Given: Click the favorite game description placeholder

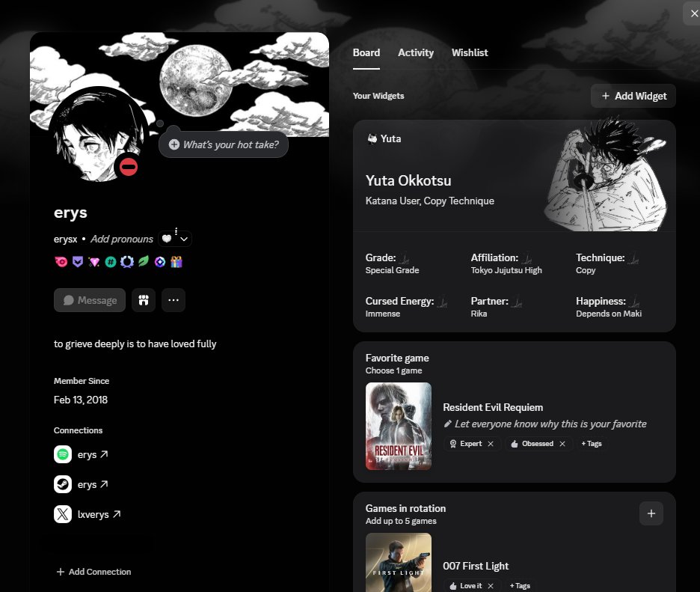Looking at the screenshot, I should pyautogui.click(x=550, y=424).
